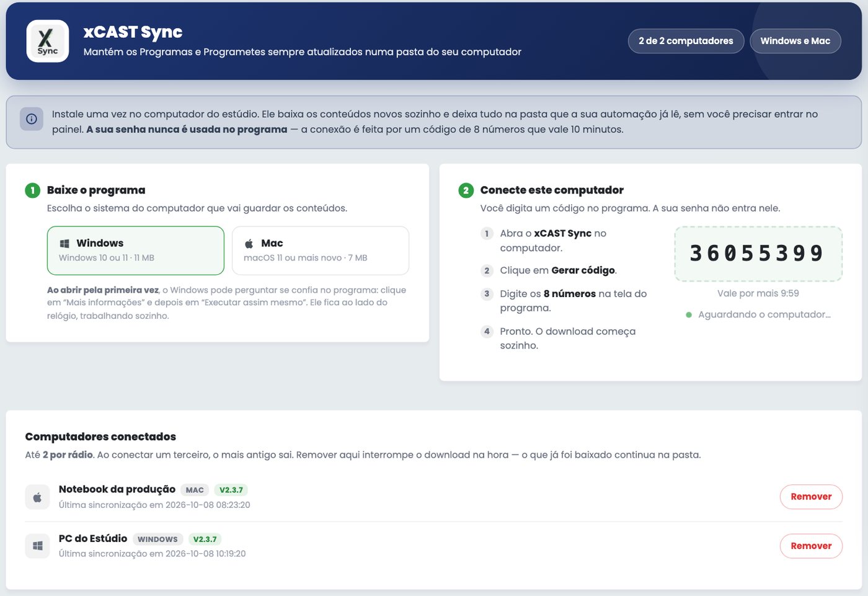Viewport: 868px width, 596px height.
Task: Click the WINDOWS tag on PC do Estúdio
Action: [x=157, y=539]
